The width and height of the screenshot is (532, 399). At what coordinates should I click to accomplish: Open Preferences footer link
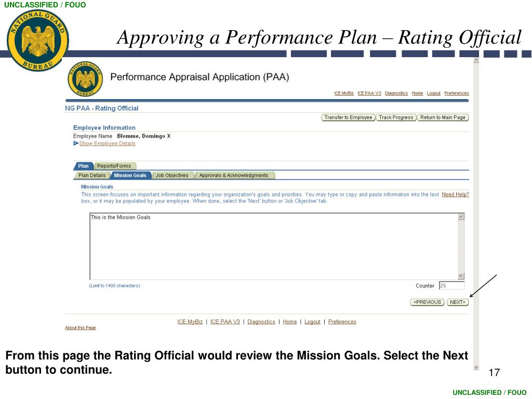click(342, 322)
